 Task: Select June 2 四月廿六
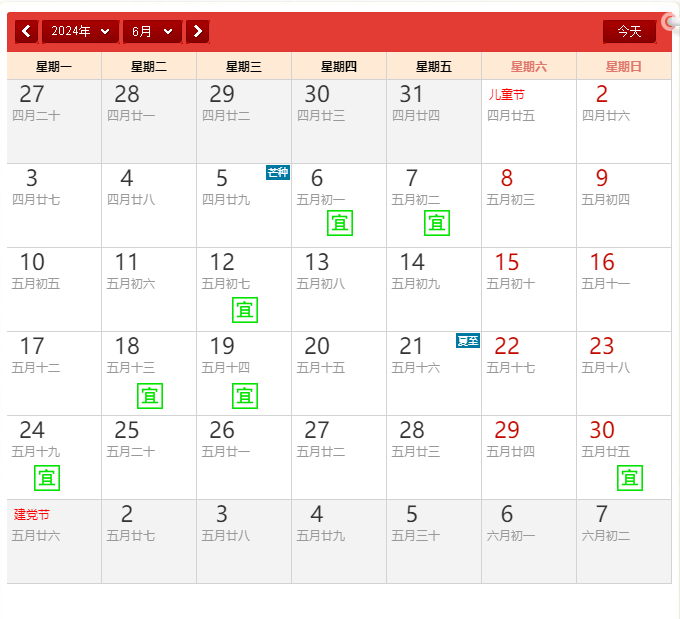tap(624, 121)
